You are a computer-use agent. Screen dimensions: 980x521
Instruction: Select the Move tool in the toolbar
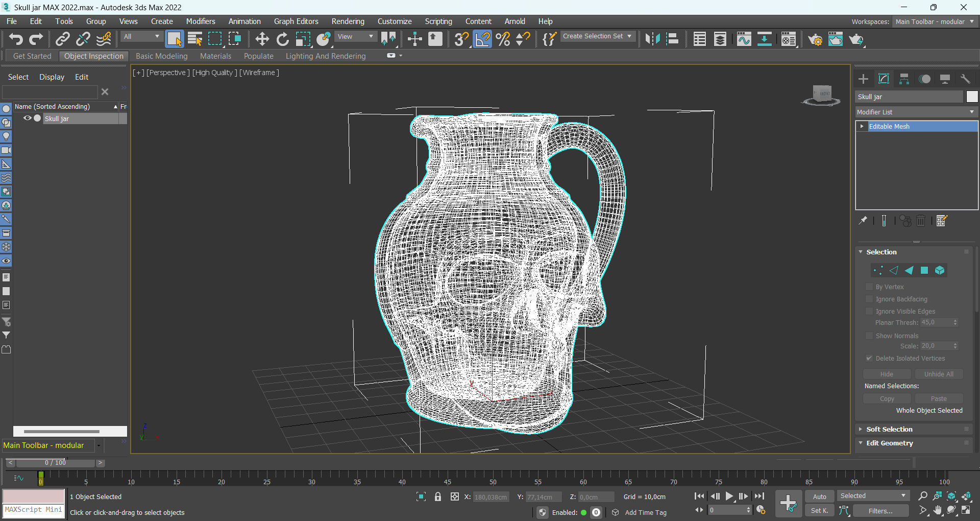click(x=262, y=39)
